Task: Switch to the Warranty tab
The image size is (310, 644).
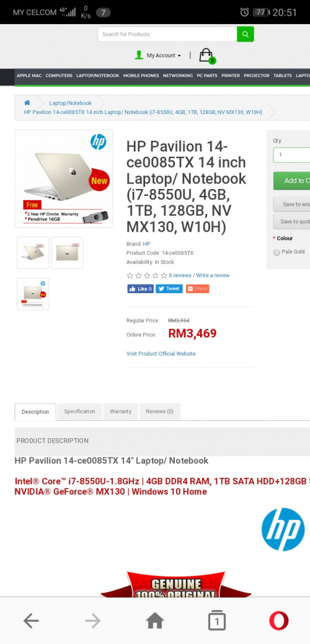Action: pyautogui.click(x=121, y=412)
